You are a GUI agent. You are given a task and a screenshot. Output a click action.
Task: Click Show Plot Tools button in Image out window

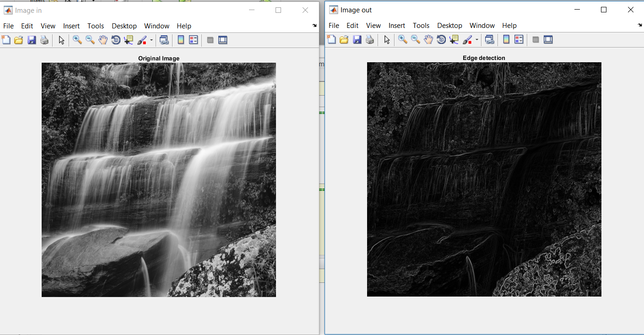coord(548,40)
